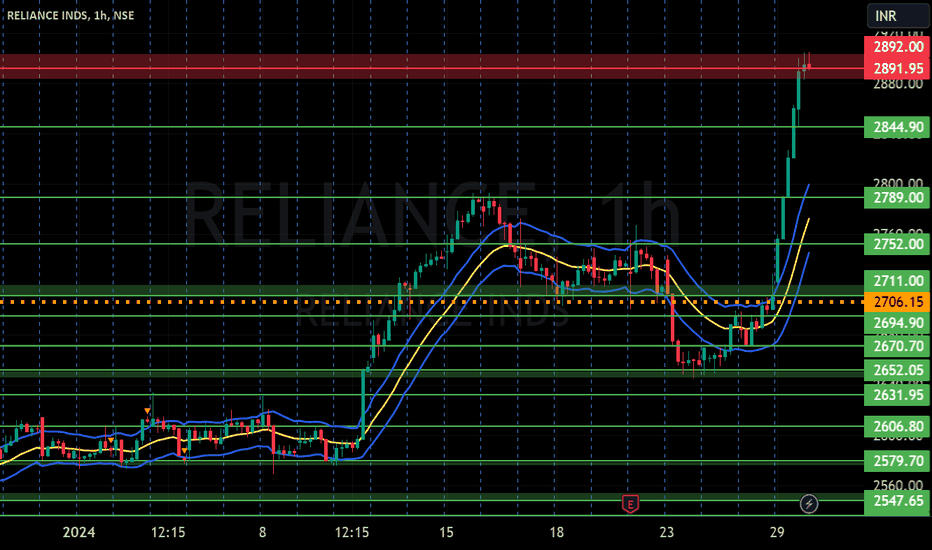Click the orange 2706.15 price label
932x550 pixels.
896,302
